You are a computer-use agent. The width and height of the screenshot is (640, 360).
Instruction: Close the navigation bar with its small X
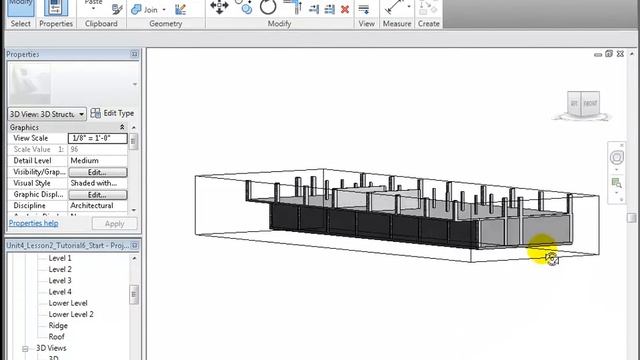click(x=622, y=145)
